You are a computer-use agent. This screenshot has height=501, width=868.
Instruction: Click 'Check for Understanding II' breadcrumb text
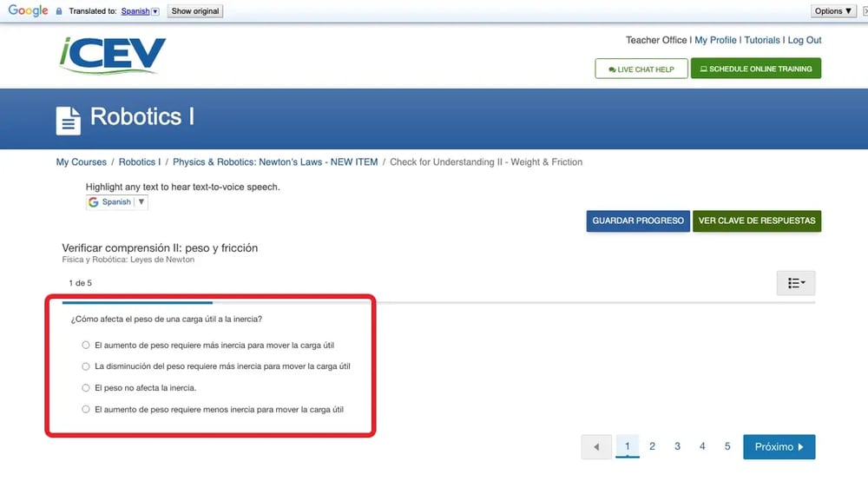[x=486, y=162]
